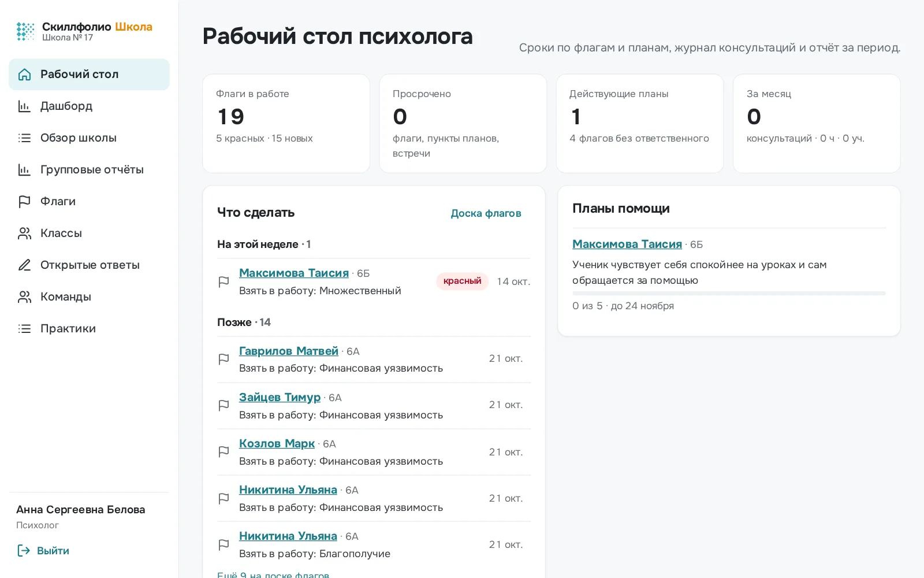Go to Обзор школы section
924x578 pixels.
89,138
